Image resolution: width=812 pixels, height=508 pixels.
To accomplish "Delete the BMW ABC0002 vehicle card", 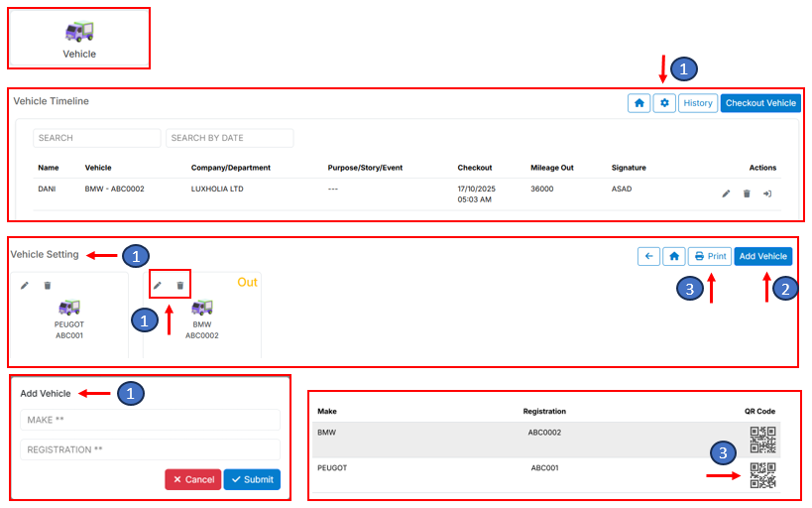I will pyautogui.click(x=179, y=286).
